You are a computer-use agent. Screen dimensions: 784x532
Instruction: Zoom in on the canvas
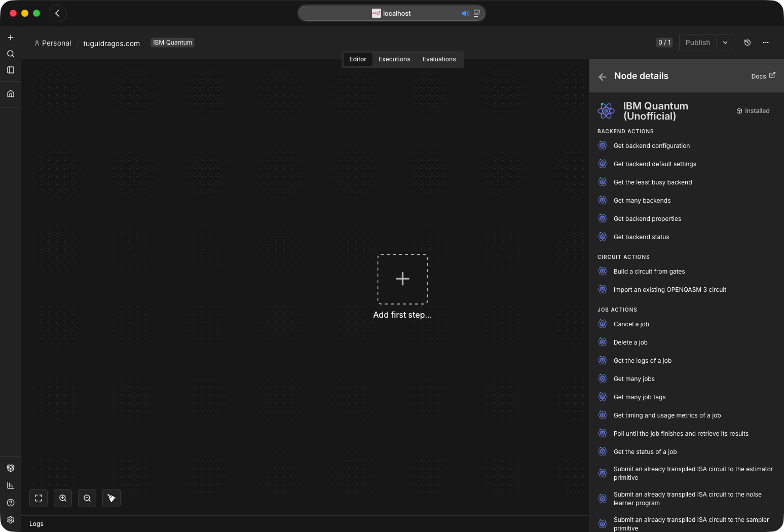[63, 498]
